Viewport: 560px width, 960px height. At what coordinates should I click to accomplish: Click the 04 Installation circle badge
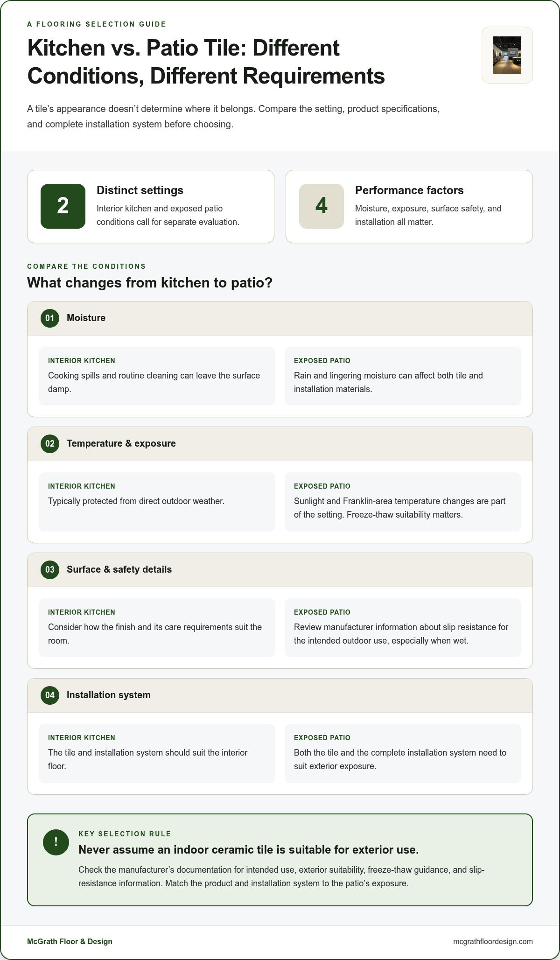pos(50,695)
